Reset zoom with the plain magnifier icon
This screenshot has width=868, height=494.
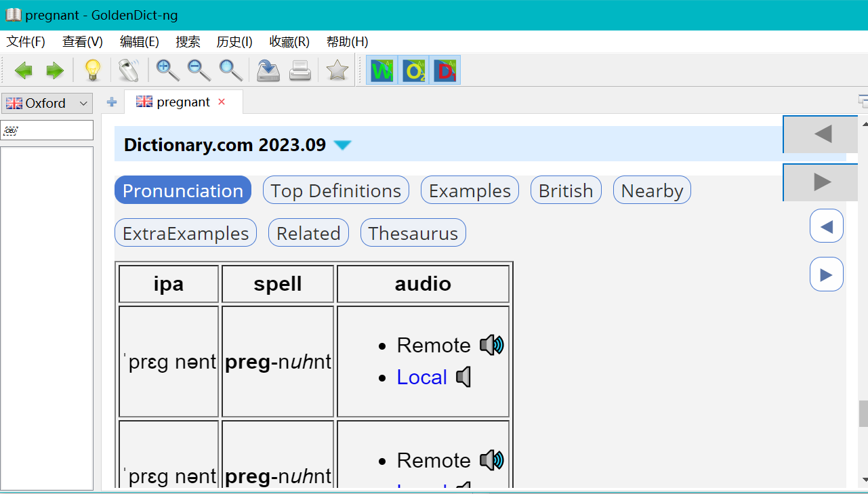coord(230,70)
